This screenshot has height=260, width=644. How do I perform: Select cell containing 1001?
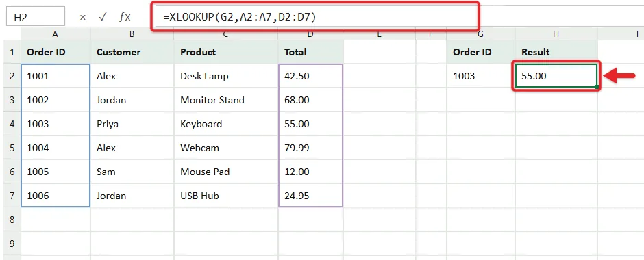tap(55, 76)
